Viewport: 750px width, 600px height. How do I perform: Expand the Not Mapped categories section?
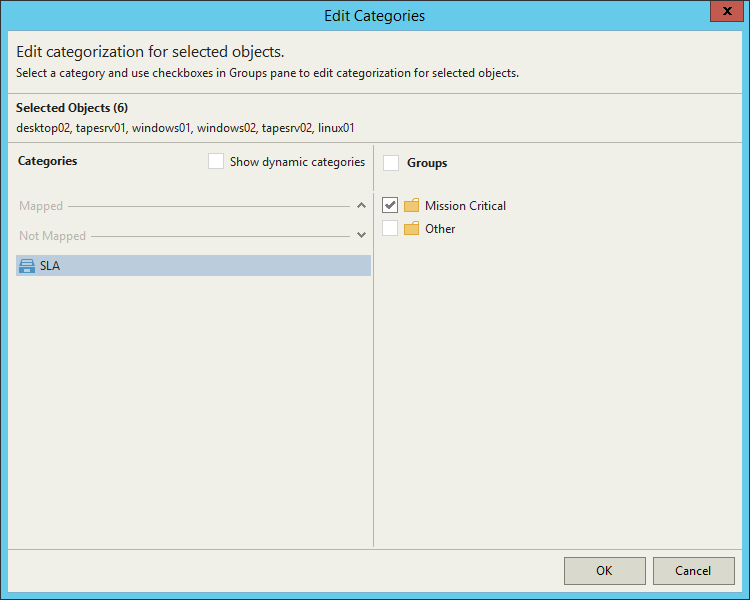[x=361, y=236]
